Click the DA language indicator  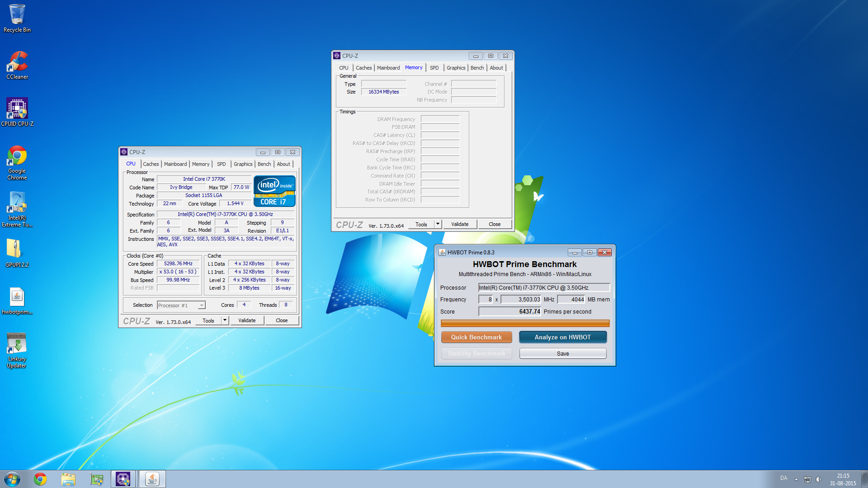(x=783, y=478)
